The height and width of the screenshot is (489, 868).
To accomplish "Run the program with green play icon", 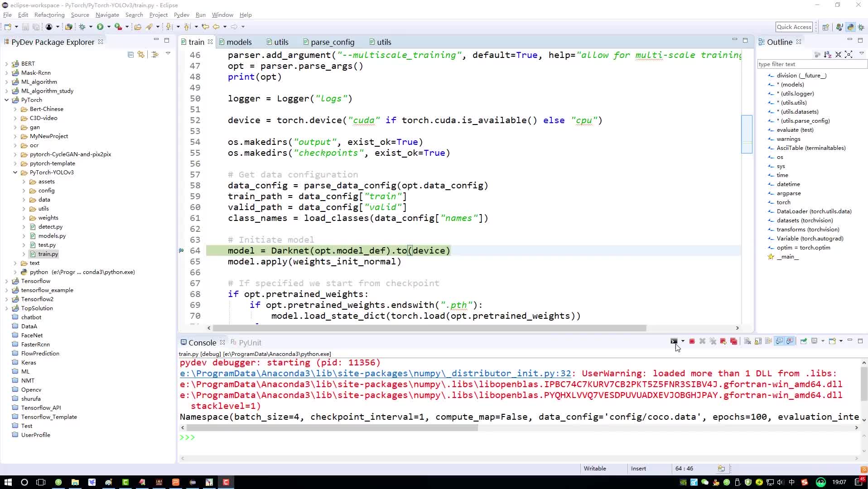I will pyautogui.click(x=100, y=27).
